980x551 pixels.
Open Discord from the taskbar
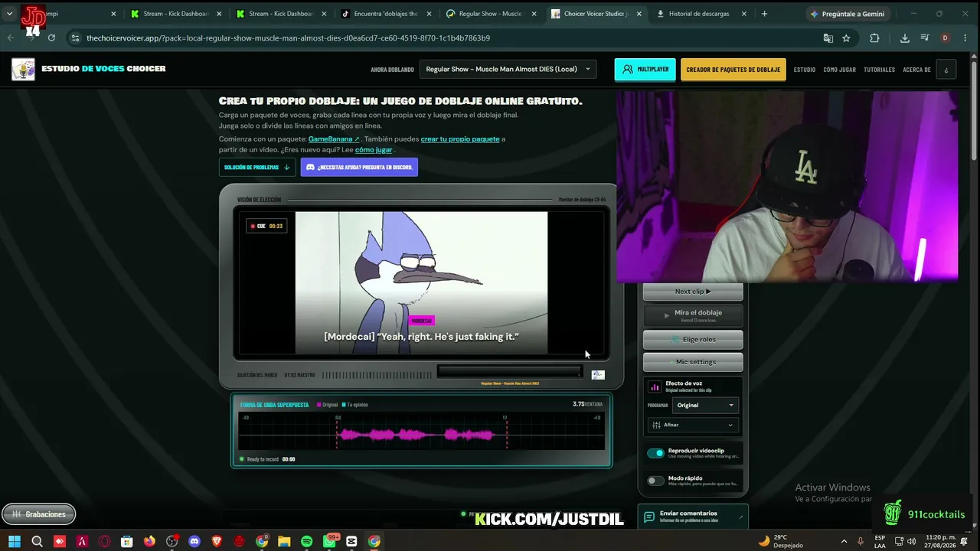(194, 542)
